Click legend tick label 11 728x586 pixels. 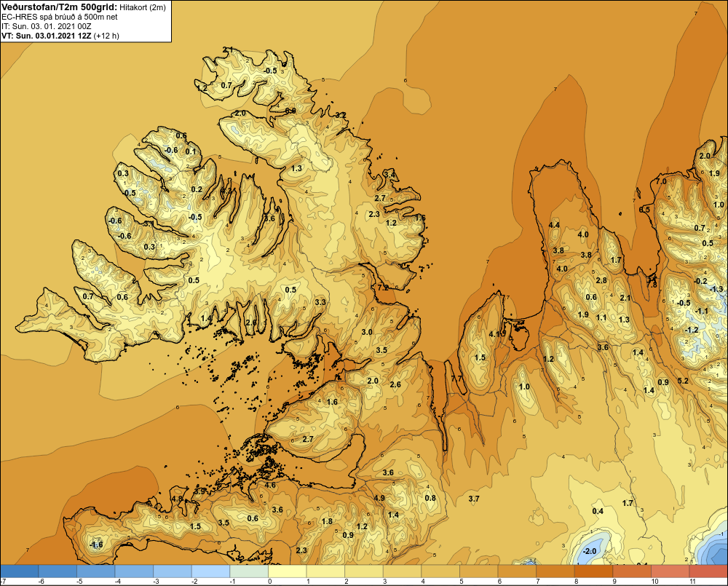[x=693, y=582]
